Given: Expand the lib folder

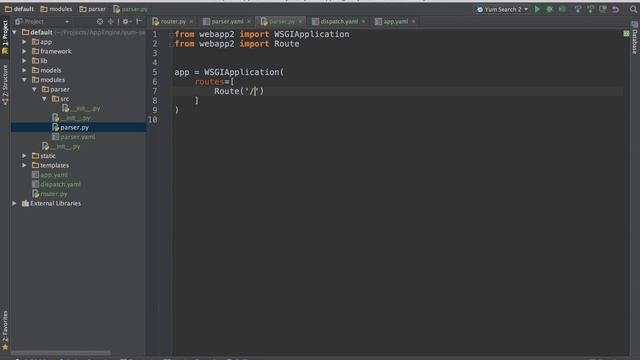Looking at the screenshot, I should coord(24,61).
